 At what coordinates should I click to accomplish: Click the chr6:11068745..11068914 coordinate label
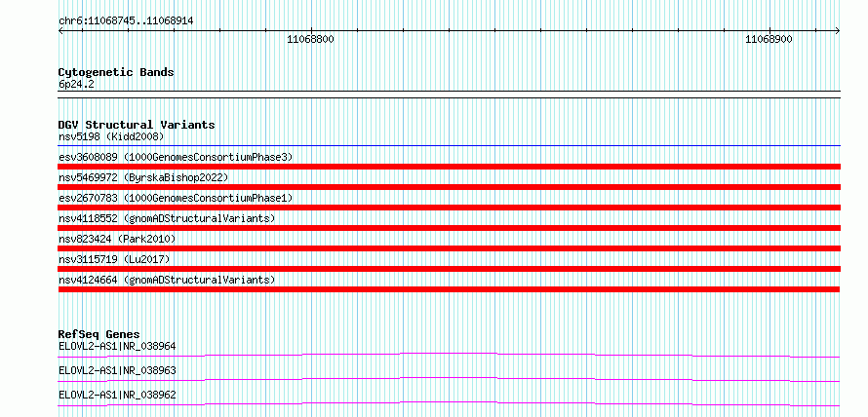pyautogui.click(x=126, y=21)
